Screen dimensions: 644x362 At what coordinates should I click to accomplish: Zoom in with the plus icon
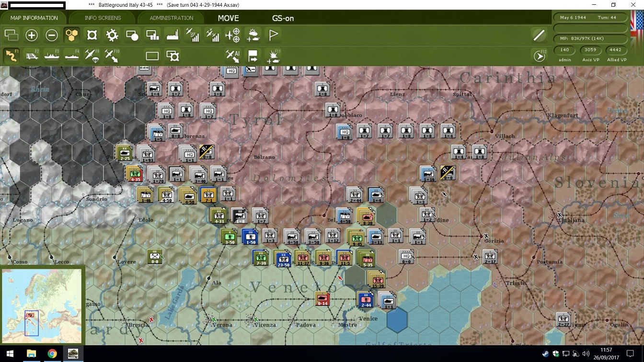click(x=32, y=35)
